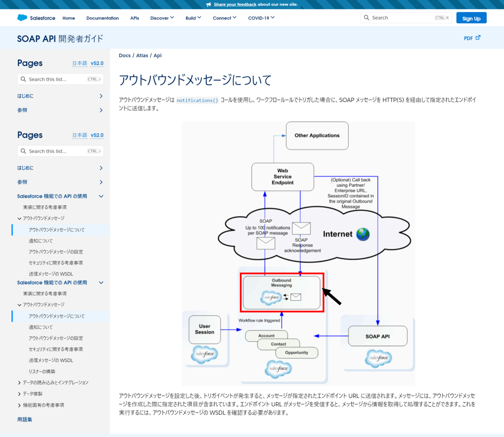This screenshot has height=437, width=504.
Task: Expand はじめに chevron in lower Pages panel
Action: [x=101, y=168]
